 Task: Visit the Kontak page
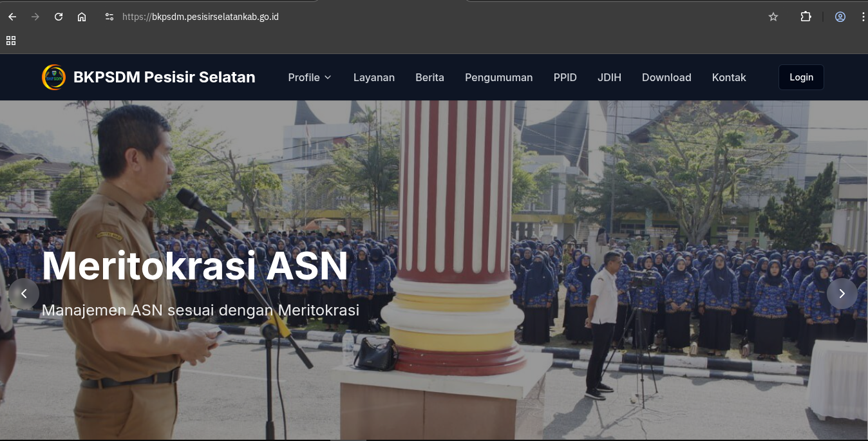click(x=728, y=77)
